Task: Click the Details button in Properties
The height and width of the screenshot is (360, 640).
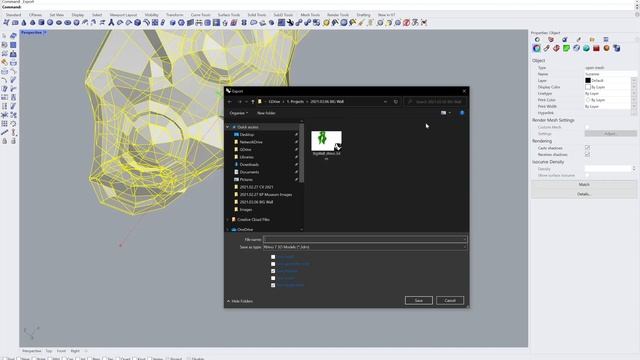Action: coord(584,194)
